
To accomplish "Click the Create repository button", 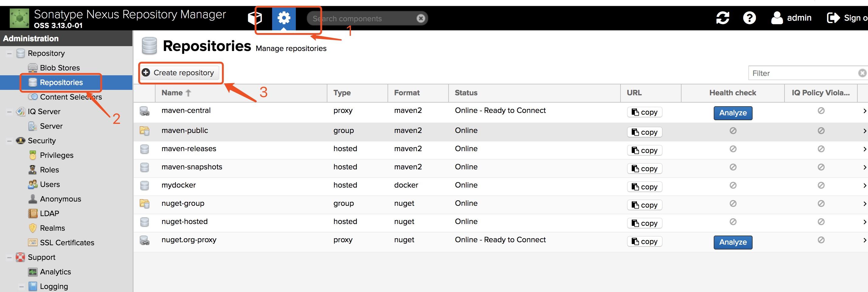I will (x=179, y=73).
